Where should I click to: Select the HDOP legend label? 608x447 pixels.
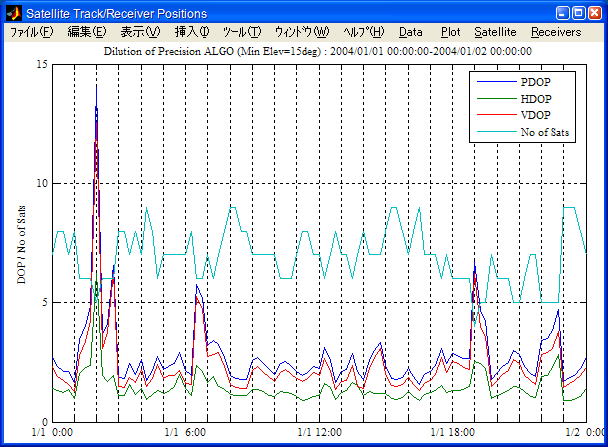pyautogui.click(x=537, y=99)
